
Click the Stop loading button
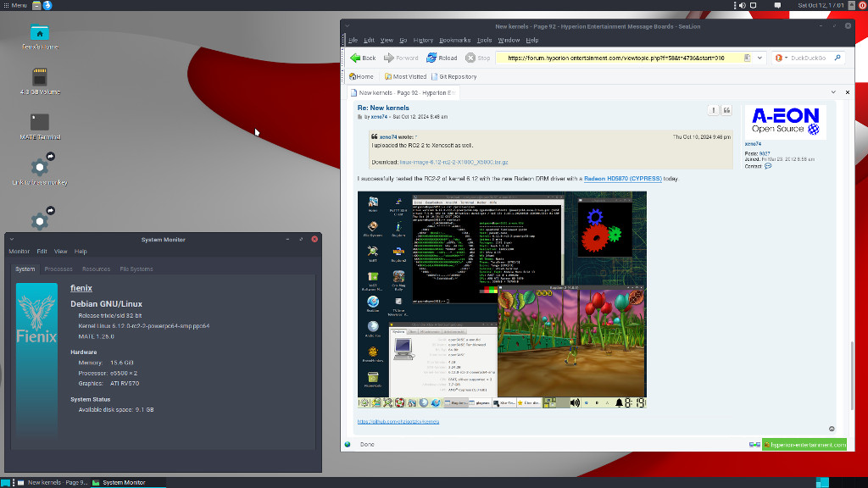tap(478, 58)
